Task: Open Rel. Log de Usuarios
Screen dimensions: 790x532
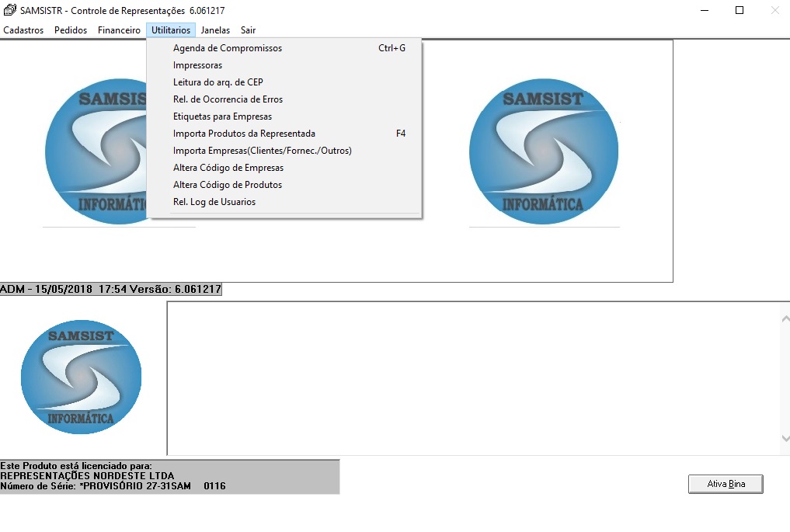Action: tap(284, 202)
